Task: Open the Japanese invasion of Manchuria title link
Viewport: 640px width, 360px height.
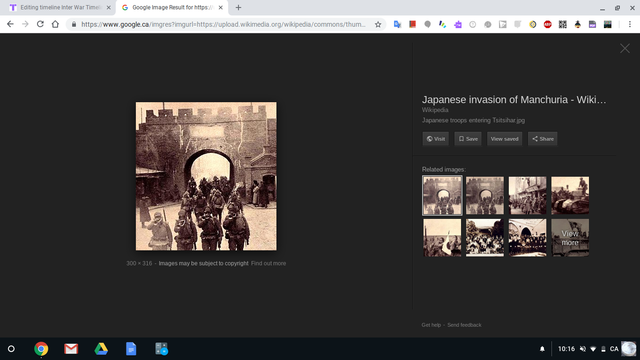Action: point(514,100)
